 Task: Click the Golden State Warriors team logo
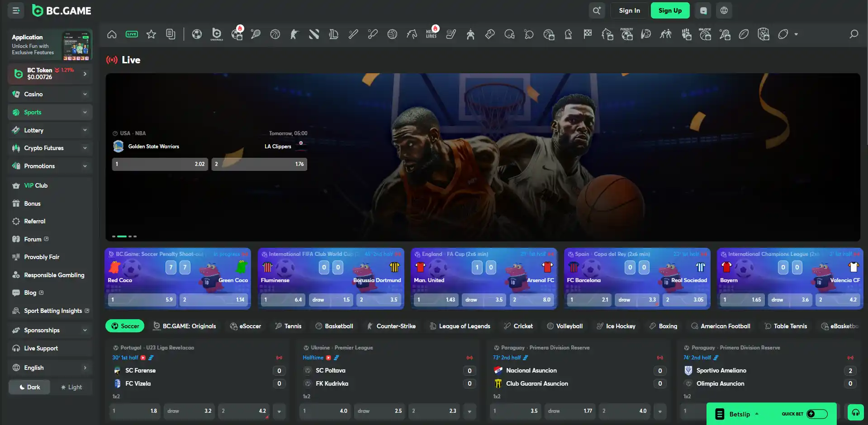point(119,146)
